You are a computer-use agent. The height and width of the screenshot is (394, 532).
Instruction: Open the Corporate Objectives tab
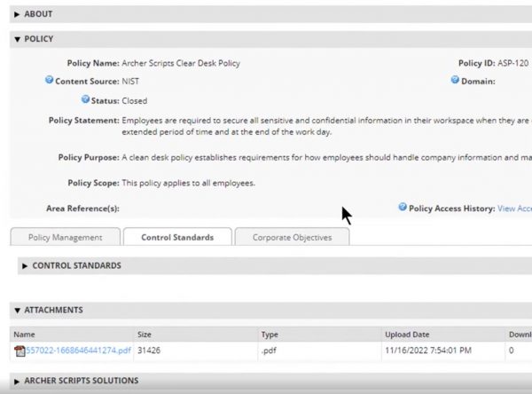pyautogui.click(x=292, y=237)
